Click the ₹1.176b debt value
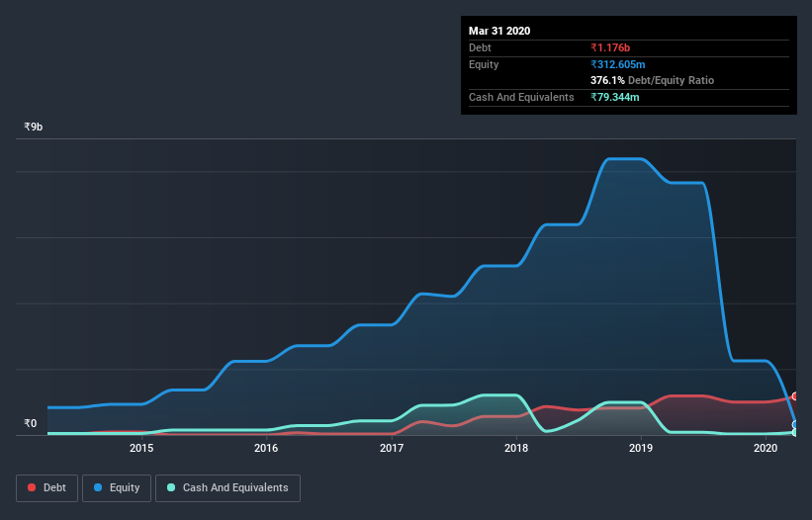The image size is (812, 520). point(610,47)
